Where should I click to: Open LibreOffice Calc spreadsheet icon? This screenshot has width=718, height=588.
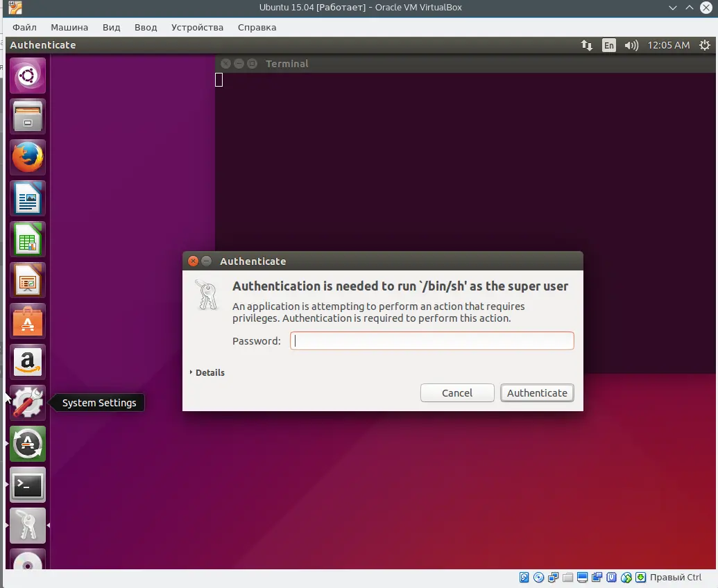[28, 239]
